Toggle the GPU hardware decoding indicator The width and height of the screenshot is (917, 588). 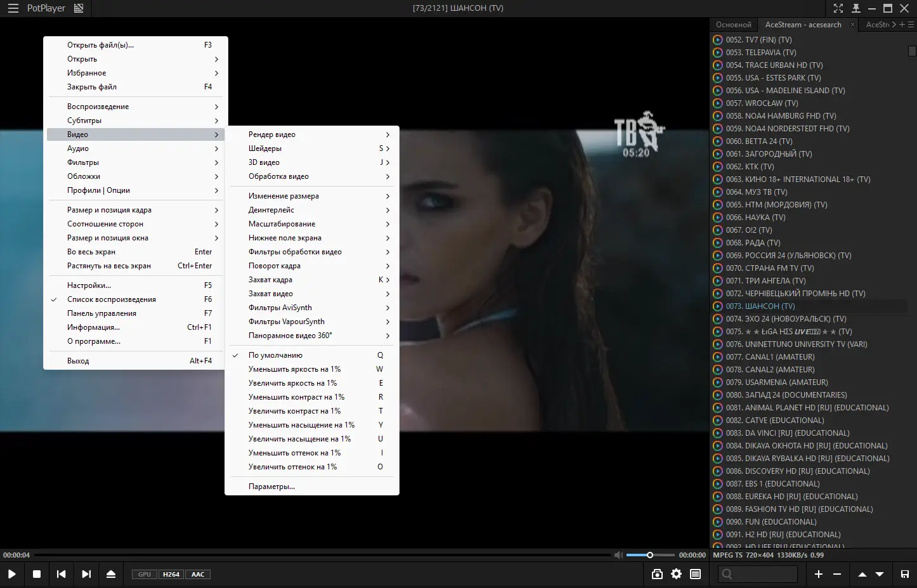click(145, 574)
